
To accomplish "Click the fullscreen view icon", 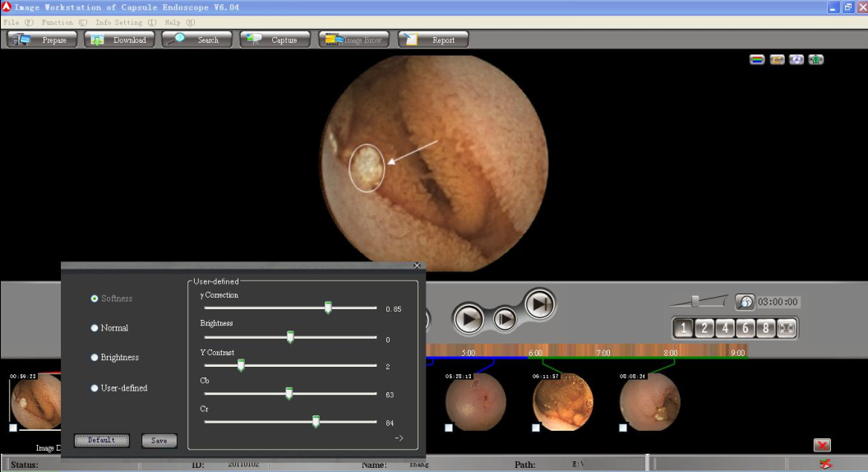I will tap(786, 328).
